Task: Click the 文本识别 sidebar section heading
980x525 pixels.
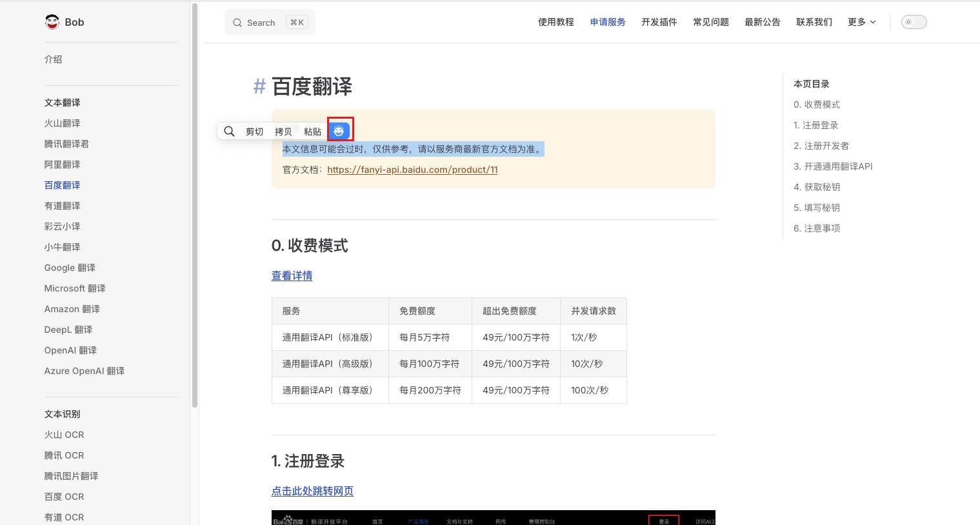Action: [x=63, y=414]
